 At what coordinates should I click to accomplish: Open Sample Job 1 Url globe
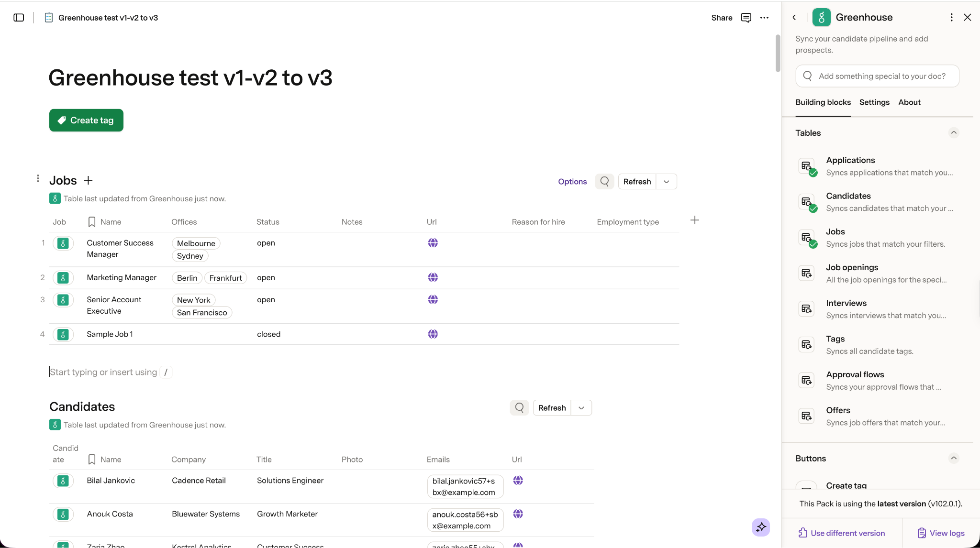point(433,334)
